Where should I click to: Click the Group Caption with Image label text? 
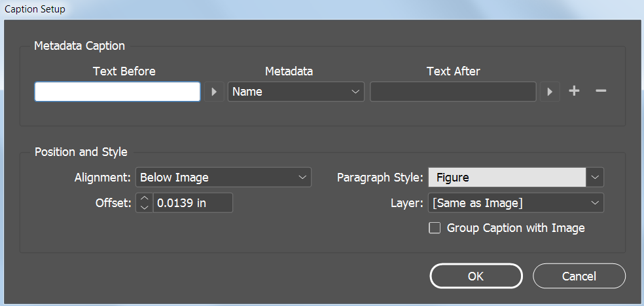[516, 228]
